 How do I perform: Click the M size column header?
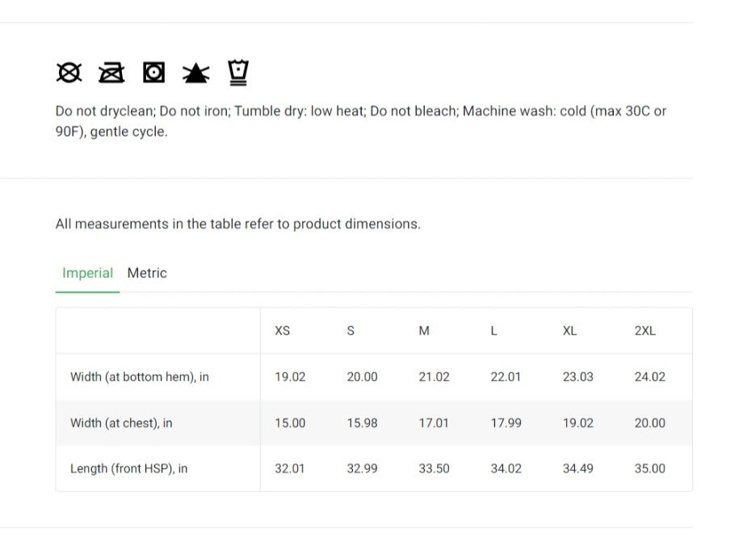(424, 331)
